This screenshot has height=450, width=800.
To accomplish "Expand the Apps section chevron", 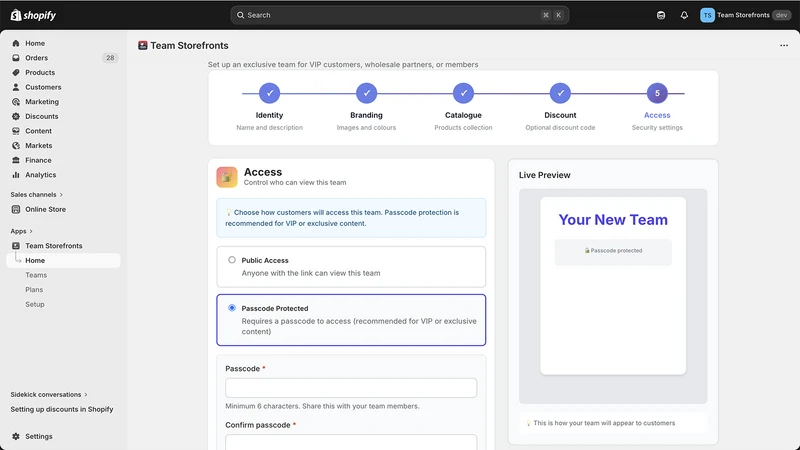I will [31, 231].
